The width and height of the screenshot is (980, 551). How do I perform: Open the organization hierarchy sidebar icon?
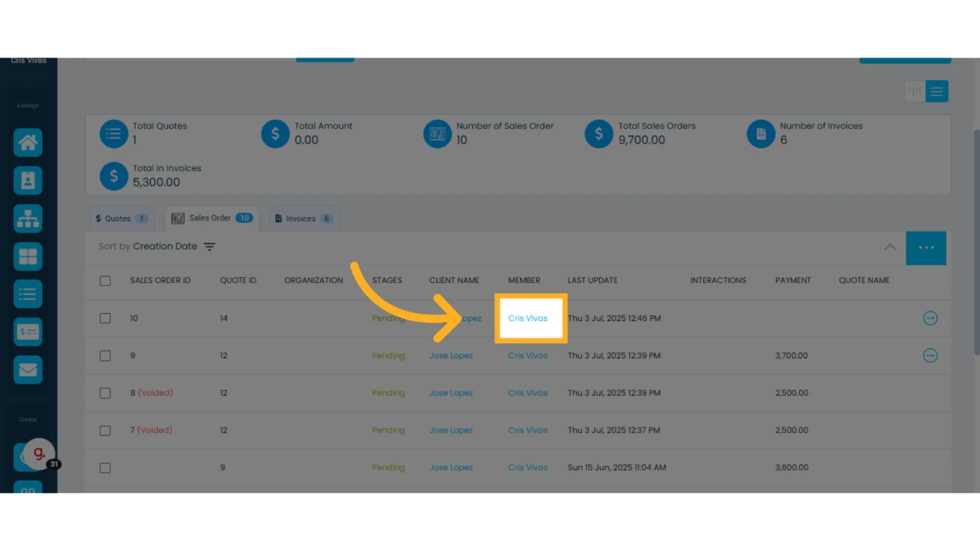click(28, 219)
